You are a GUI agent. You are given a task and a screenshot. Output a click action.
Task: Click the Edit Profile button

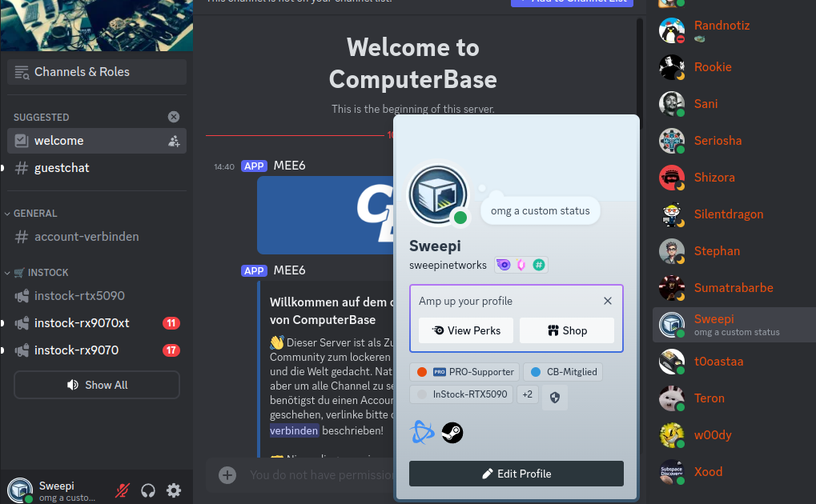(x=517, y=474)
